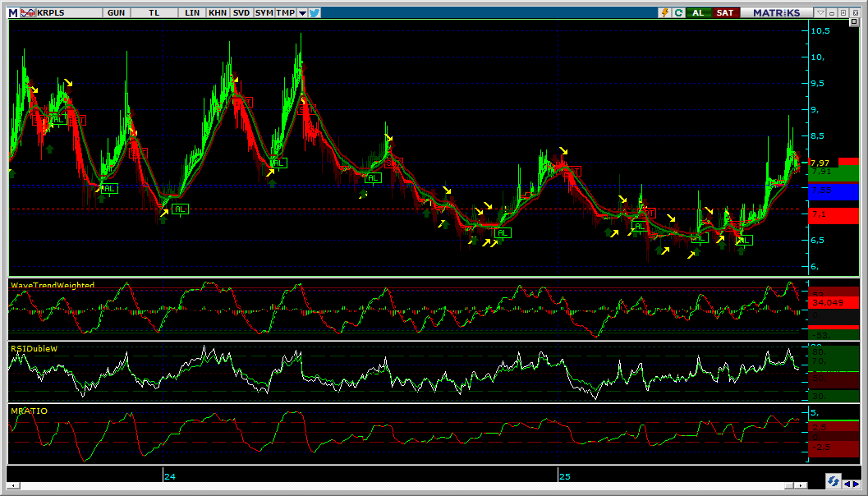Select the GUN period button
Viewport: 868px width, 496px height.
(x=117, y=12)
